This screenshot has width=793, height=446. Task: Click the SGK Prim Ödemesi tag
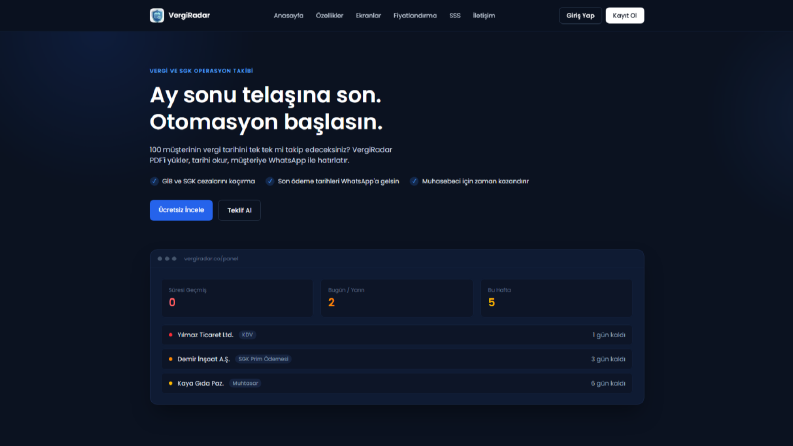tap(263, 359)
